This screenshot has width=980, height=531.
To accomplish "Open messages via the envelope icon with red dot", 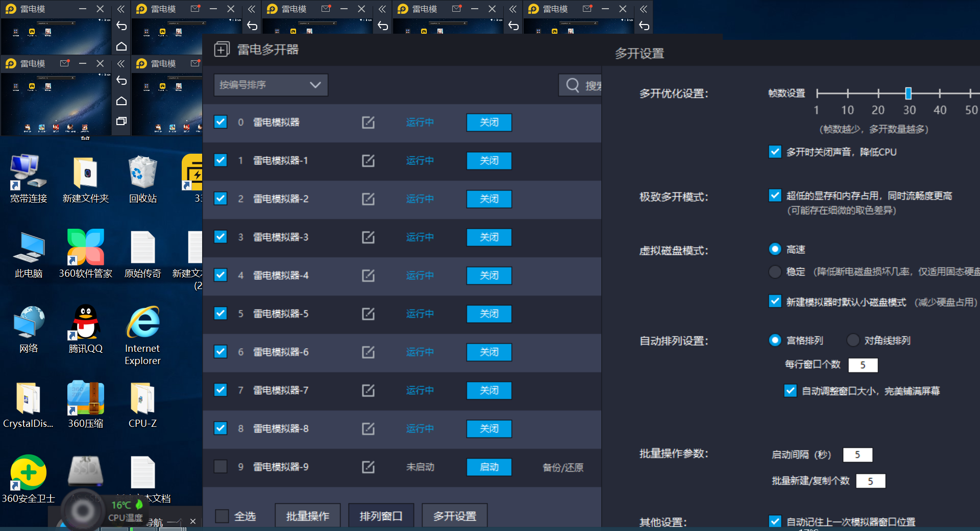I will (x=65, y=63).
